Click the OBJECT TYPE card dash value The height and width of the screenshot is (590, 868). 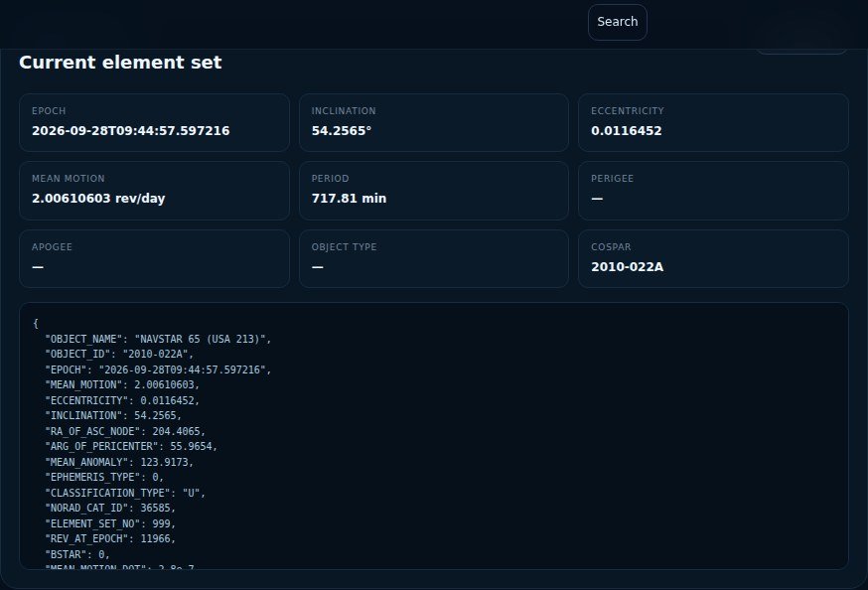(x=317, y=267)
